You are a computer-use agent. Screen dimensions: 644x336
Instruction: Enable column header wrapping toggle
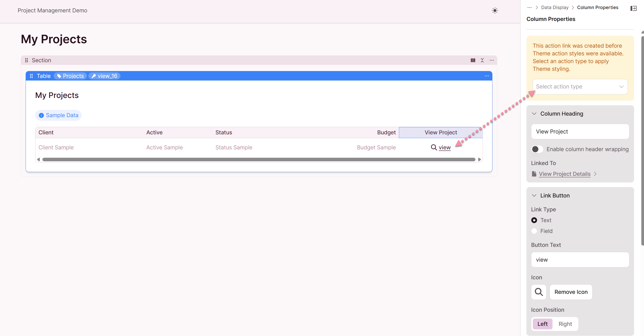[537, 149]
